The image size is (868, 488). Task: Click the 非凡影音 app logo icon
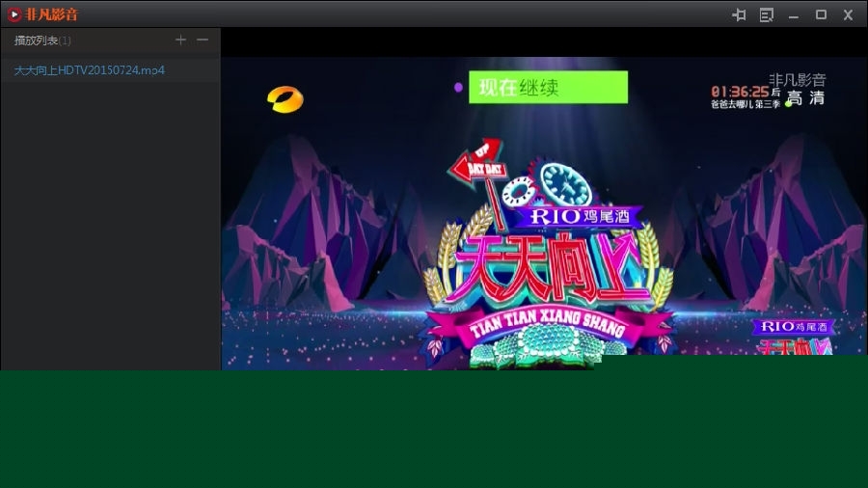(x=14, y=14)
